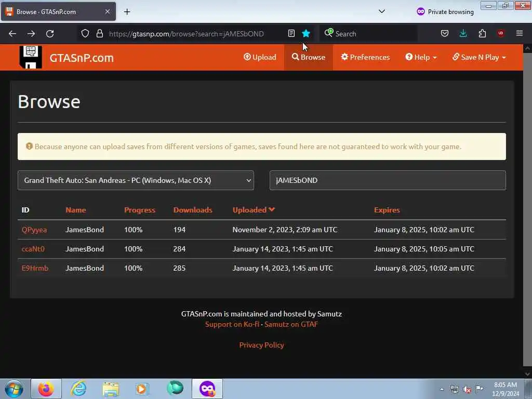Toggle reader view icon in address bar
This screenshot has width=532, height=399.
(x=291, y=33)
